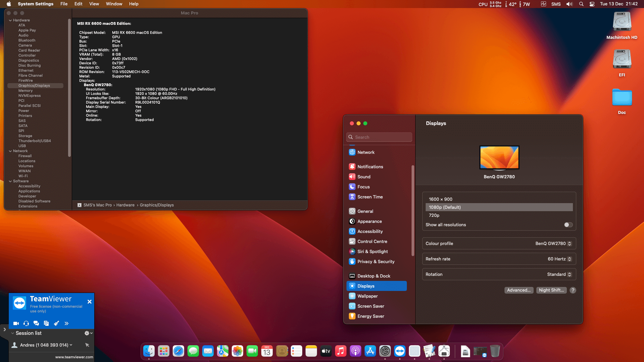Start voice over IP via headset icon
Image resolution: width=644 pixels, height=362 pixels.
[x=26, y=323]
